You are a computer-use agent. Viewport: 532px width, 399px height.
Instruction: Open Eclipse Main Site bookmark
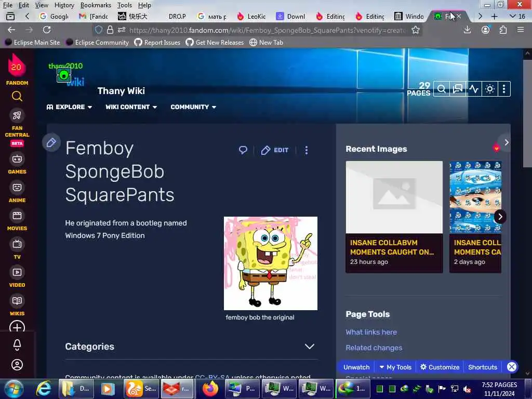(x=33, y=43)
